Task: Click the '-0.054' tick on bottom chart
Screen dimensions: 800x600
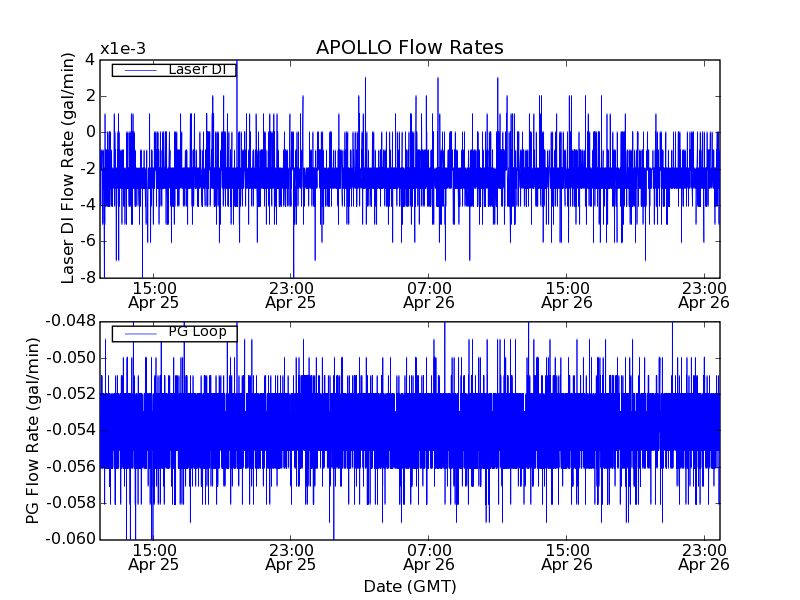Action: click(x=71, y=430)
